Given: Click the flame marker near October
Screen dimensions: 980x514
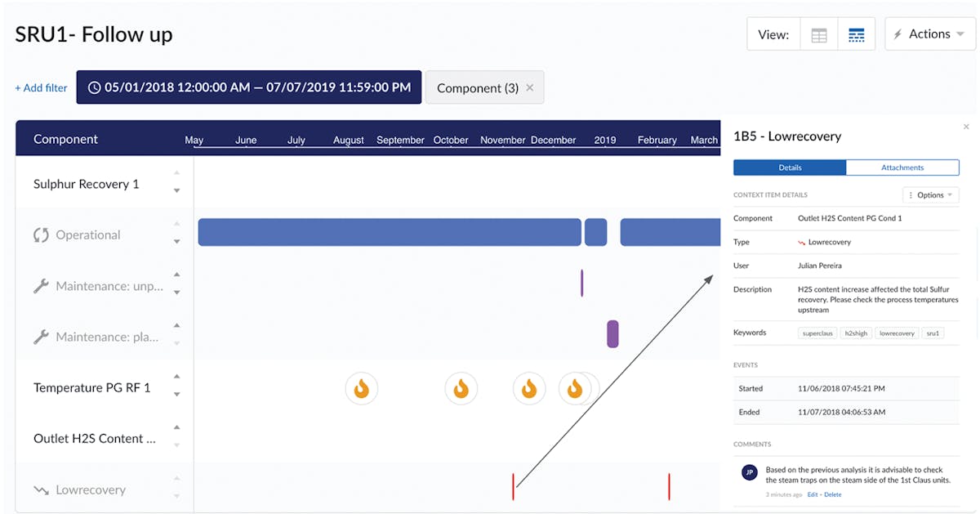Looking at the screenshot, I should tap(461, 389).
